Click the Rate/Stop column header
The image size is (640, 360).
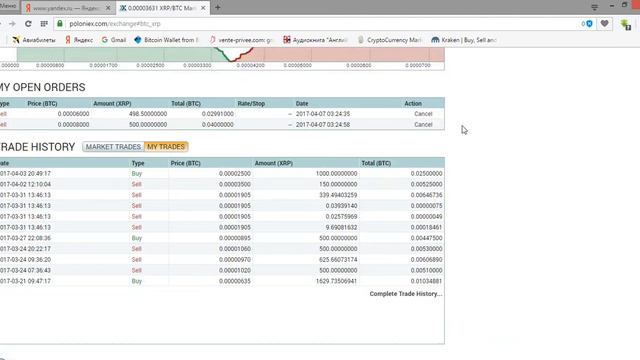coord(251,104)
